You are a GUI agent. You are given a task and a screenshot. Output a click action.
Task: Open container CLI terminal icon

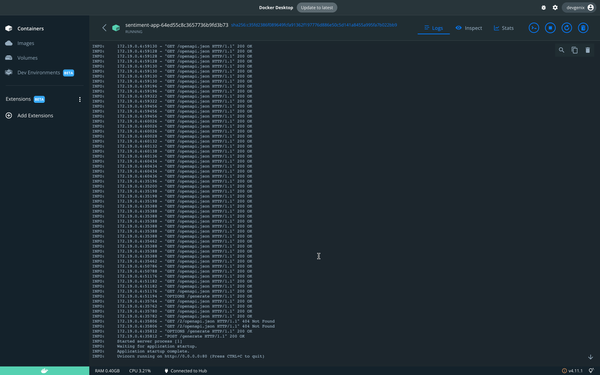pos(534,28)
